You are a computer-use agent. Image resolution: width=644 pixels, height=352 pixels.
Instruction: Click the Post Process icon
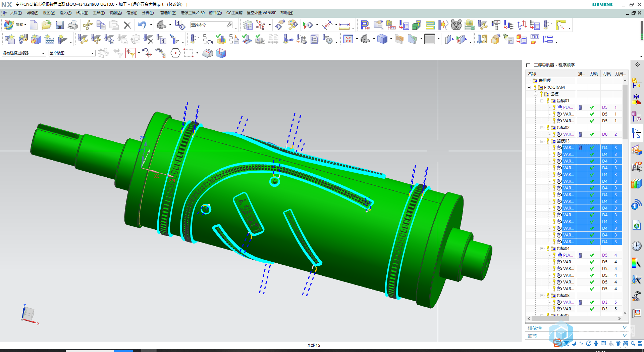pos(301,39)
